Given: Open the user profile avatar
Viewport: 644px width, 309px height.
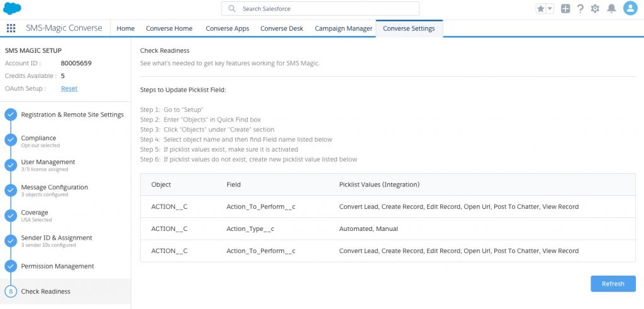Looking at the screenshot, I should click(630, 9).
